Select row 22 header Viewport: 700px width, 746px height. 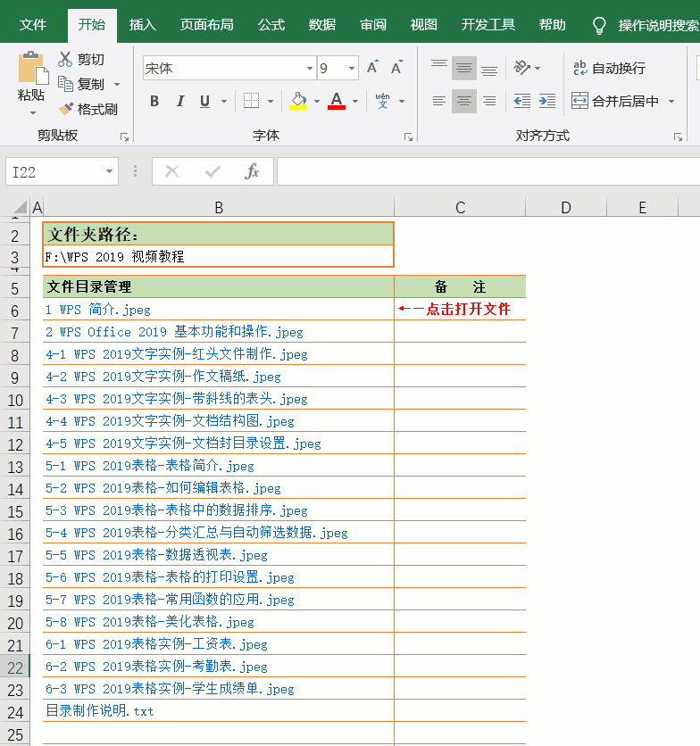click(x=15, y=667)
